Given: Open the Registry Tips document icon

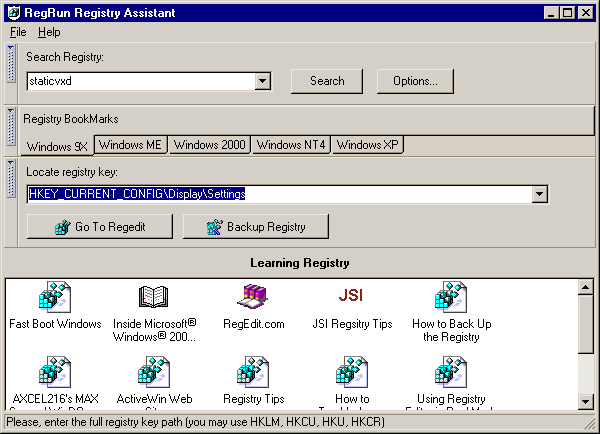Looking at the screenshot, I should tap(253, 372).
